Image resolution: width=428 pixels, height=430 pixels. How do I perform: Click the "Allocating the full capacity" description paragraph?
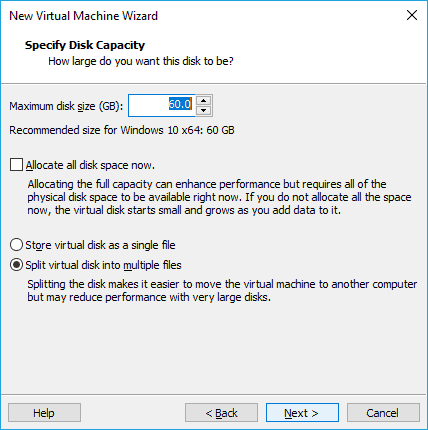(219, 197)
